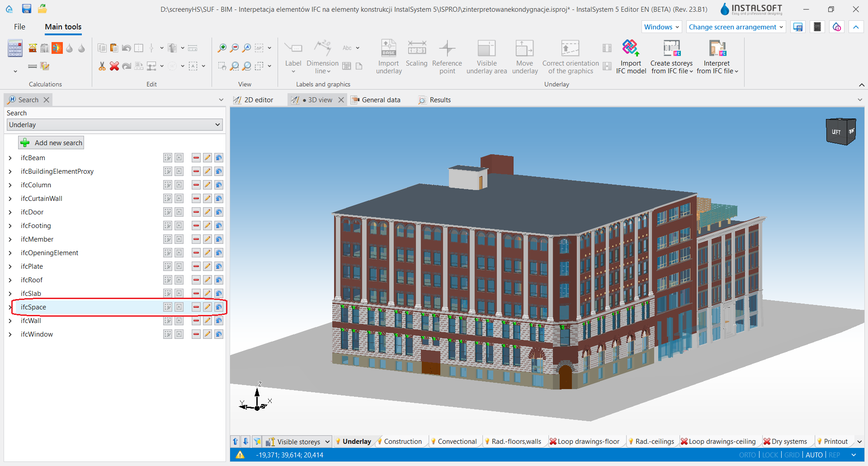The width and height of the screenshot is (868, 466).
Task: Click the Import IFC model icon
Action: coord(631,48)
